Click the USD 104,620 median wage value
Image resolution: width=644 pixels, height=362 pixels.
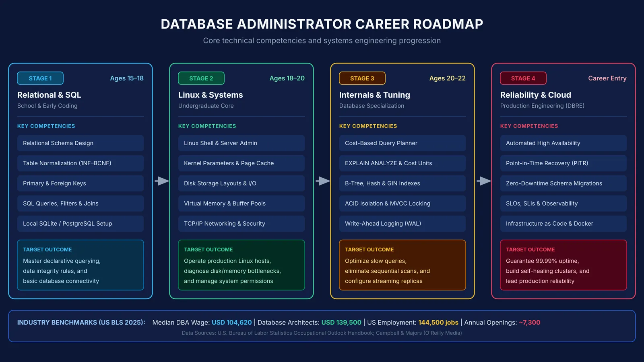coord(231,323)
